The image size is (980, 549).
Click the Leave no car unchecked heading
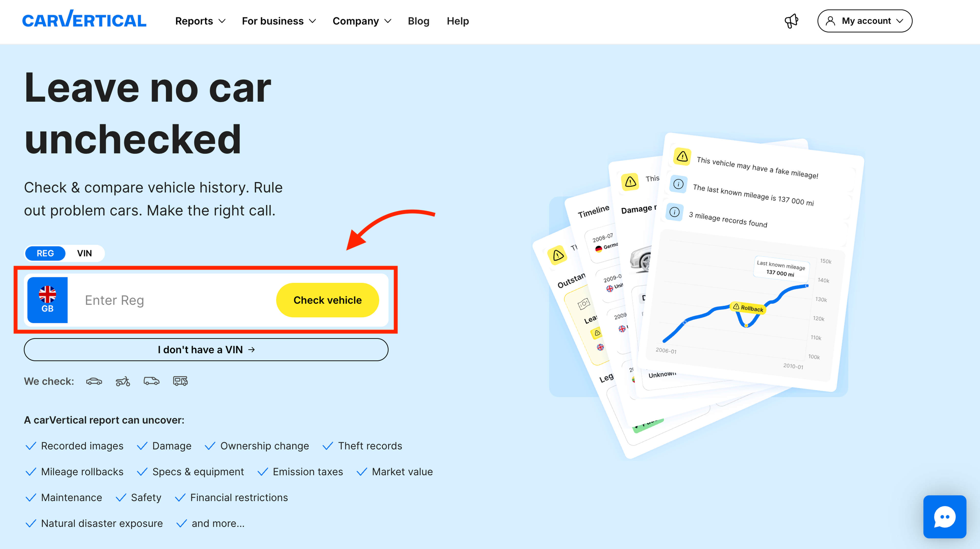coord(148,113)
